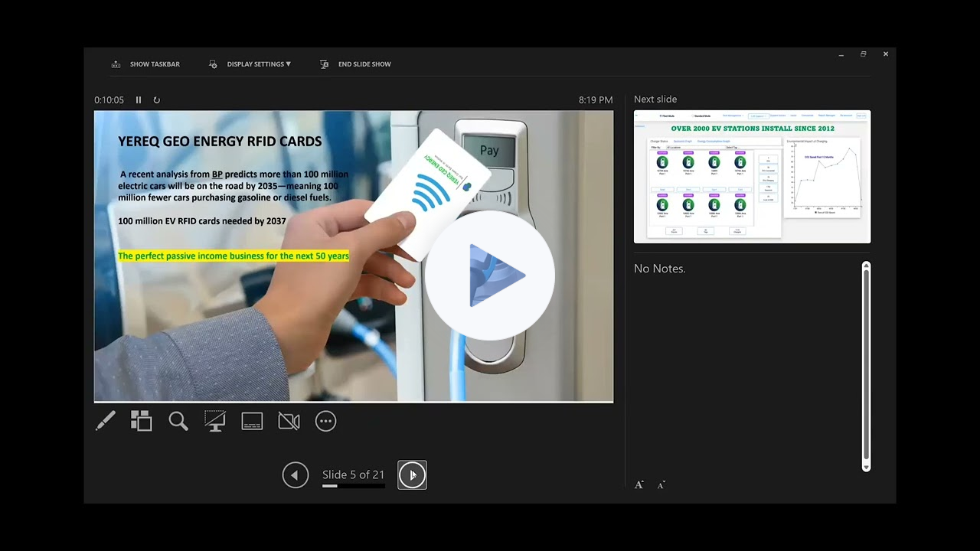The image size is (980, 551).
Task: Black out the slide show screen
Action: coord(215,421)
